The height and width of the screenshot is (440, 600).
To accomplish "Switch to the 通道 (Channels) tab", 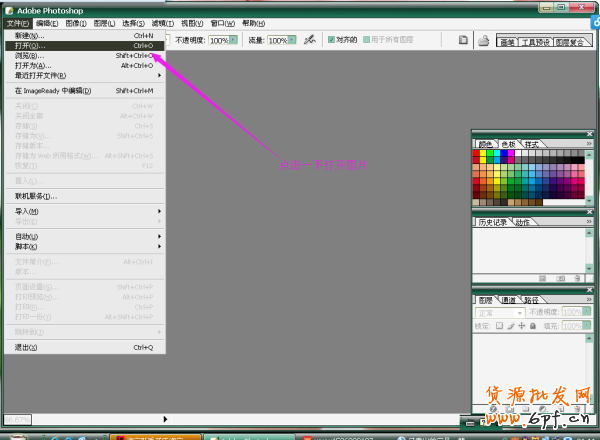I will [x=510, y=299].
